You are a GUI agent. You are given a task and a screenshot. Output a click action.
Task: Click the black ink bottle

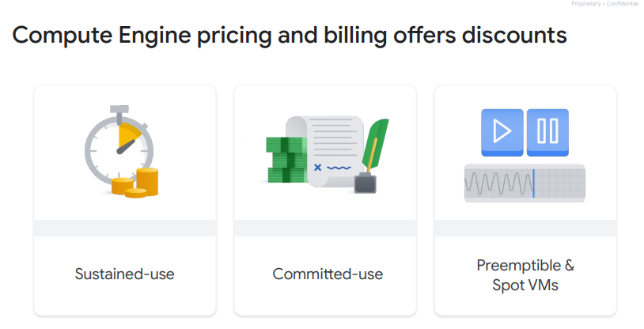click(x=365, y=182)
